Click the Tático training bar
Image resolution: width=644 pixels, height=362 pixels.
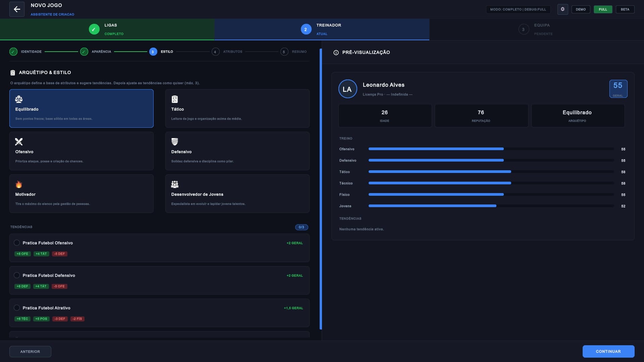click(491, 172)
